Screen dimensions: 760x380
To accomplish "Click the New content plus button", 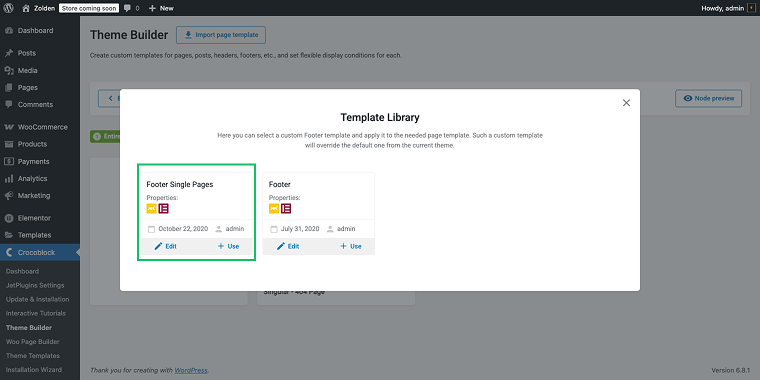I will (161, 8).
